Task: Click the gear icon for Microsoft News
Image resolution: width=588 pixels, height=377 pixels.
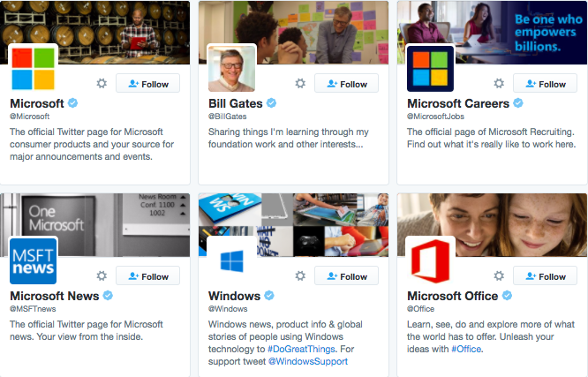Action: tap(102, 276)
